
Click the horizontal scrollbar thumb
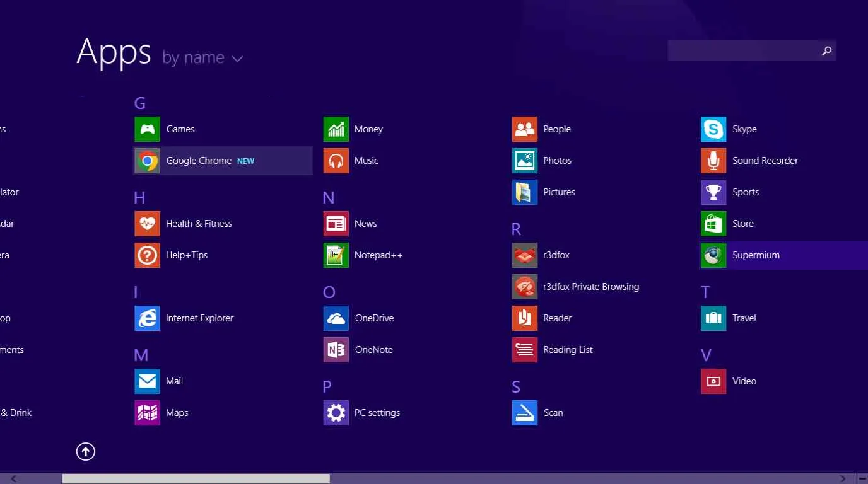(196, 479)
